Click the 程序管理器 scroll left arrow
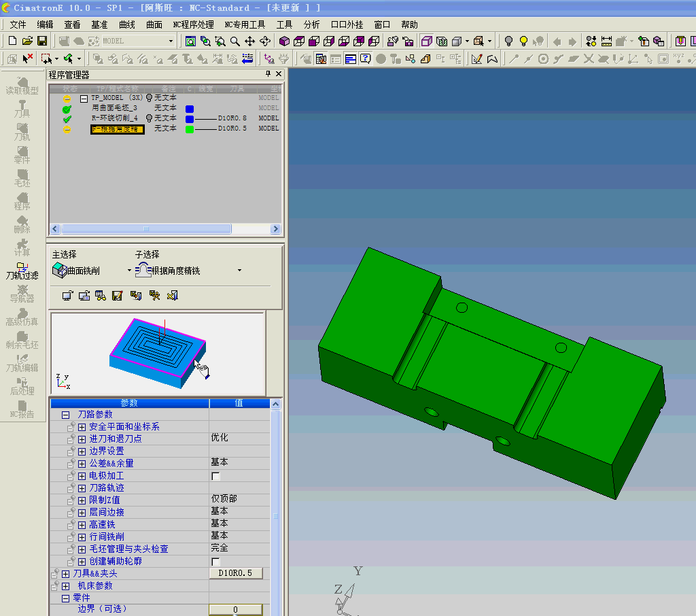This screenshot has height=616, width=696. (x=56, y=228)
